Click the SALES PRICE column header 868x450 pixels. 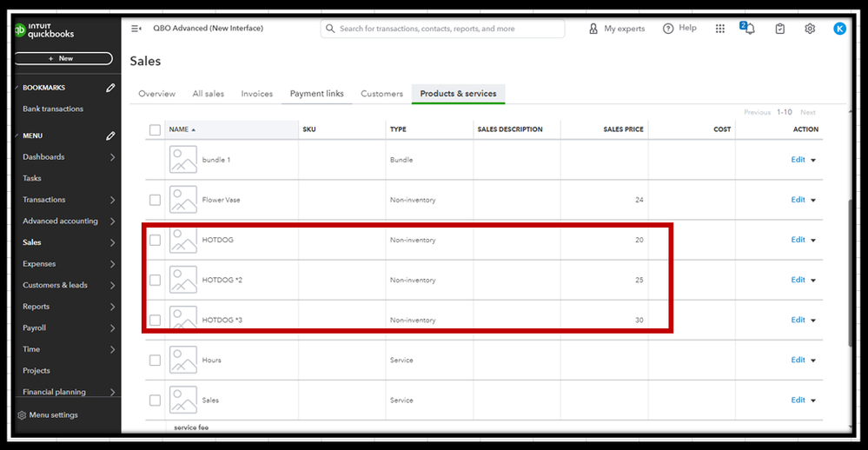(x=623, y=129)
